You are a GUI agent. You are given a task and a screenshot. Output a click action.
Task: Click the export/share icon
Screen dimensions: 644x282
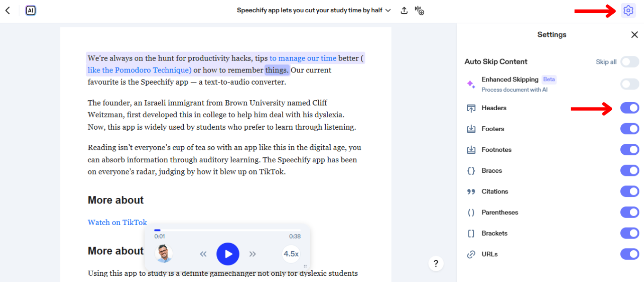click(x=404, y=10)
